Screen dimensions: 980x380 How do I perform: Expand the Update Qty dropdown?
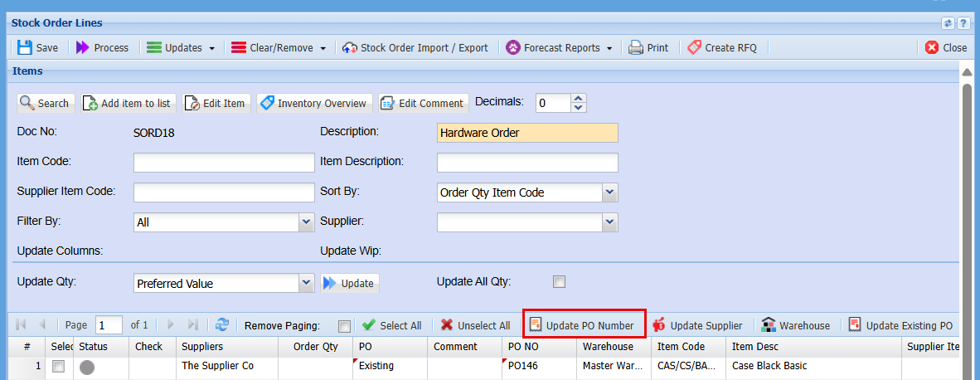[306, 283]
